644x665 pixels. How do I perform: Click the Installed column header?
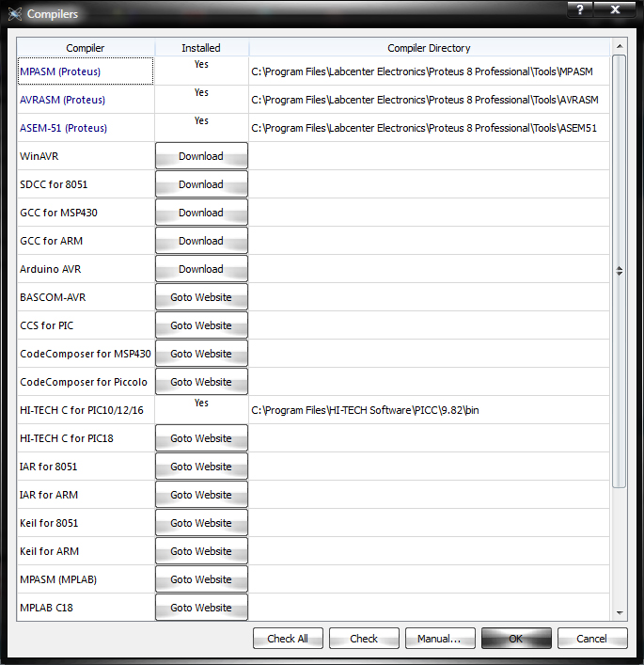pyautogui.click(x=201, y=48)
